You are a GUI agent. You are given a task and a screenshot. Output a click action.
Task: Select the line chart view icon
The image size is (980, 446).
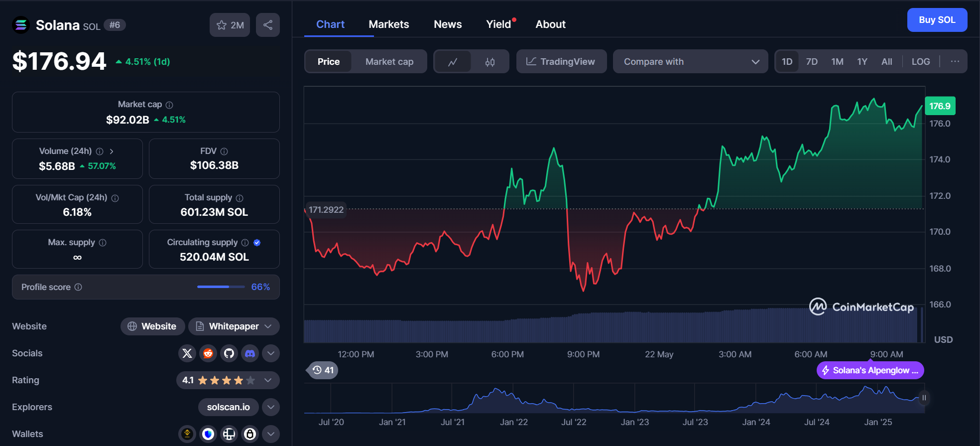point(453,62)
